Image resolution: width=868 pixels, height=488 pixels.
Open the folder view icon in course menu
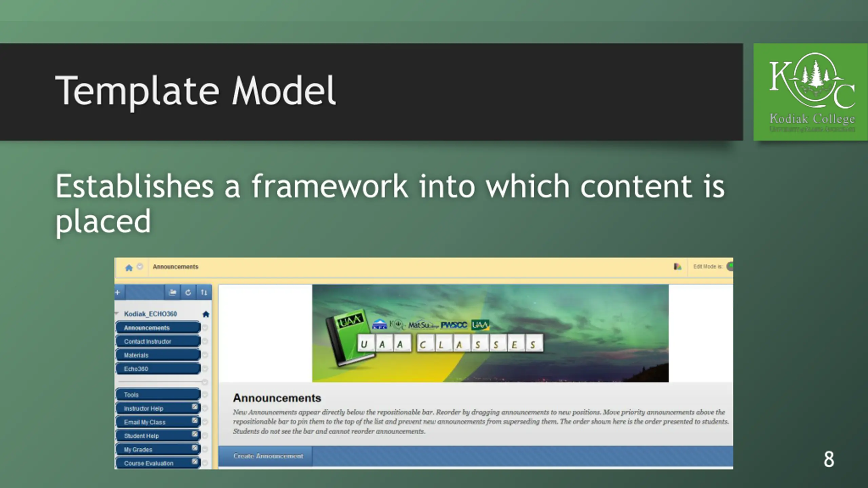pos(173,292)
